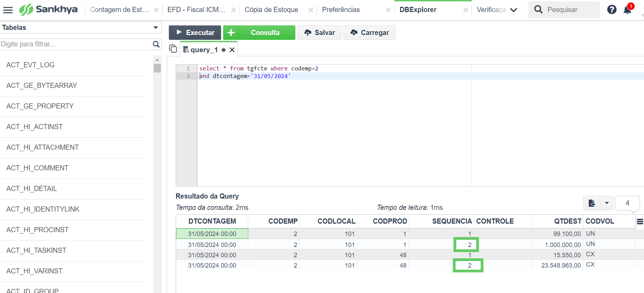The image size is (644, 293).
Task: Click the Sankhya logo
Action: 48,10
